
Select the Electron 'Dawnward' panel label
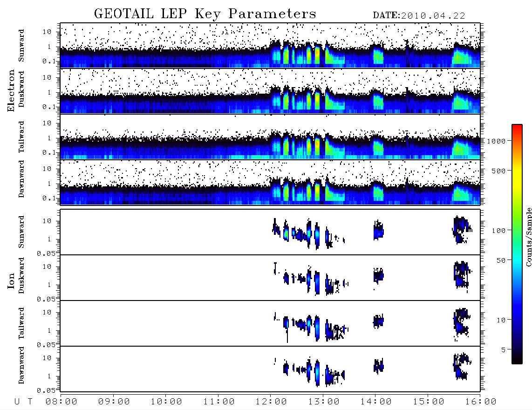click(x=21, y=179)
